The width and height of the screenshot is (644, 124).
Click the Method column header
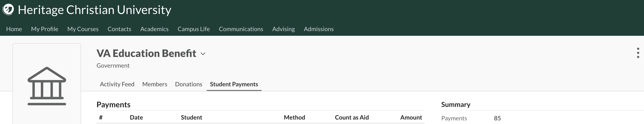294,117
